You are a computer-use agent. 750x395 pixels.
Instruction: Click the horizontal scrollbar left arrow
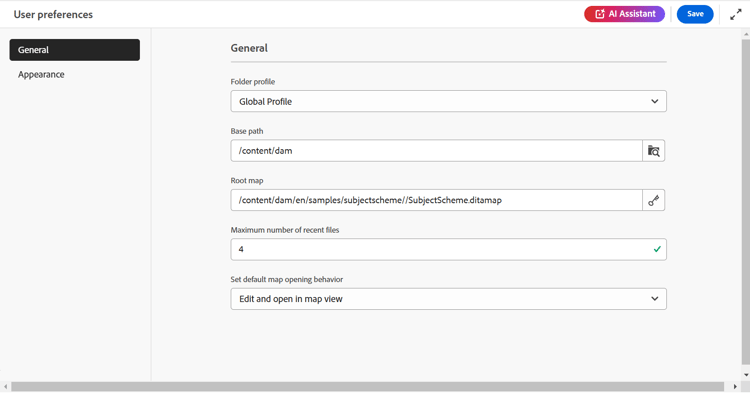click(5, 386)
